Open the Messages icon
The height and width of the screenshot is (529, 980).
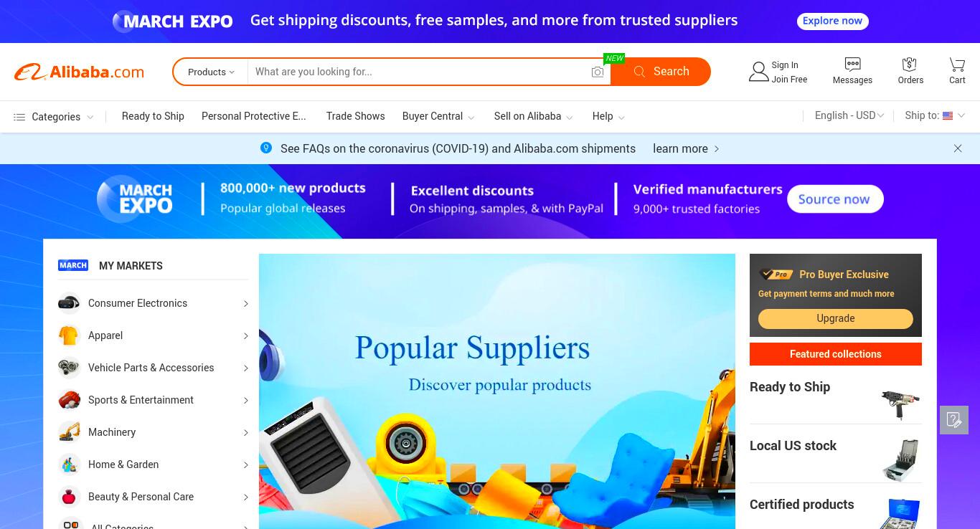point(852,65)
